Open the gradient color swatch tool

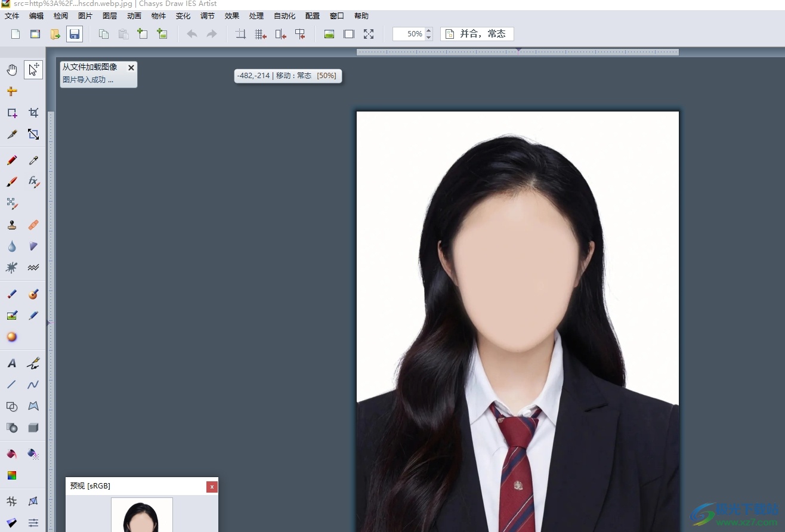coord(11,475)
